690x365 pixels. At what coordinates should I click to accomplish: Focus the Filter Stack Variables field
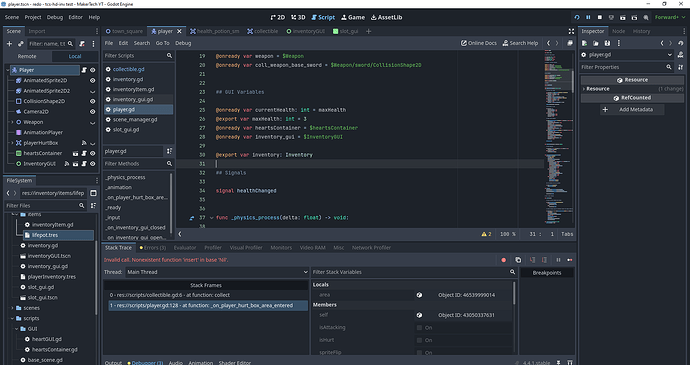[414, 272]
